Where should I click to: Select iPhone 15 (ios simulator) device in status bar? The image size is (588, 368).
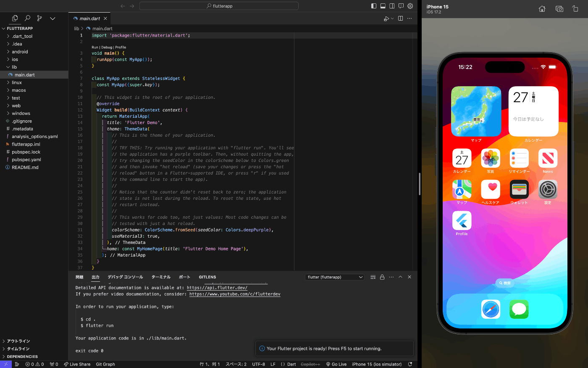tap(377, 364)
